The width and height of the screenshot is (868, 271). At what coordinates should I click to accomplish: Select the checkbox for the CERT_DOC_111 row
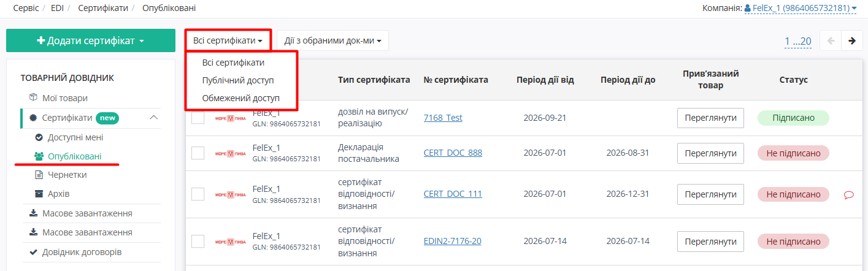[x=198, y=194]
